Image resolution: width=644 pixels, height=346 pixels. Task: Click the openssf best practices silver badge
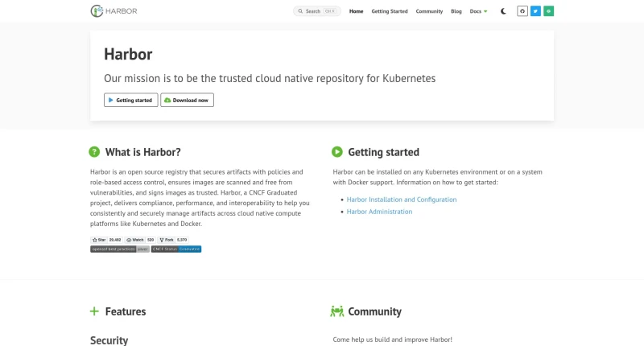[119, 249]
